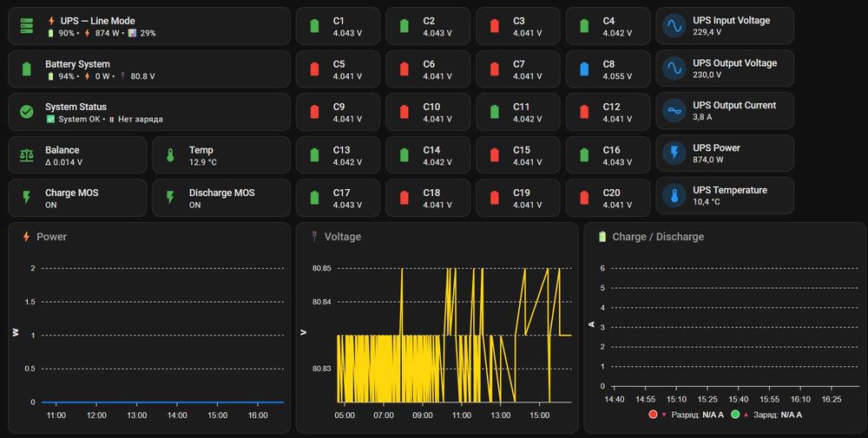Click the Voltage chart title
Image resolution: width=868 pixels, height=438 pixels.
pos(342,237)
